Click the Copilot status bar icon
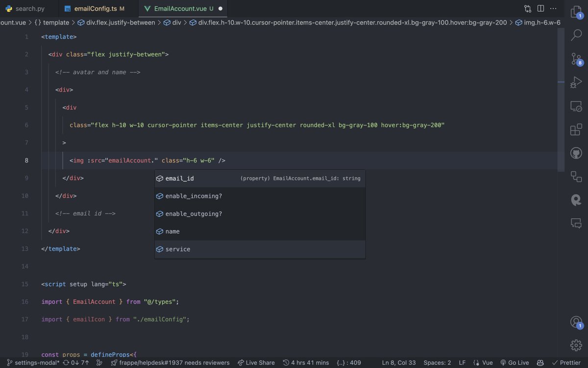 [x=541, y=363]
